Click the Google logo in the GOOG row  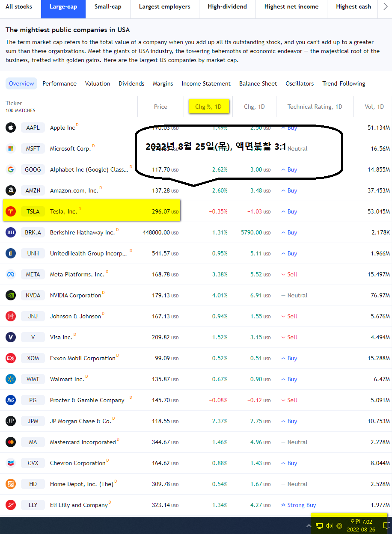tap(11, 169)
